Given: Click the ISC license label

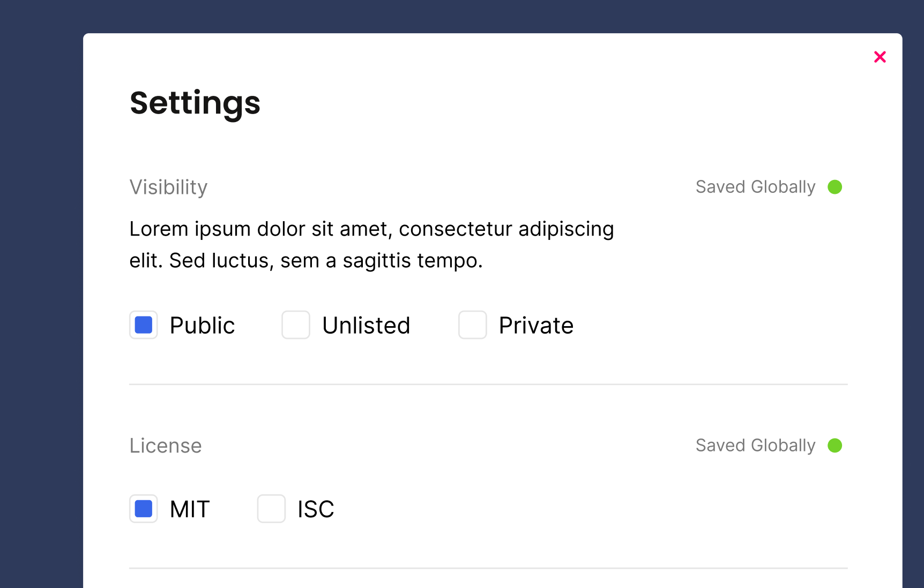Looking at the screenshot, I should (x=316, y=509).
